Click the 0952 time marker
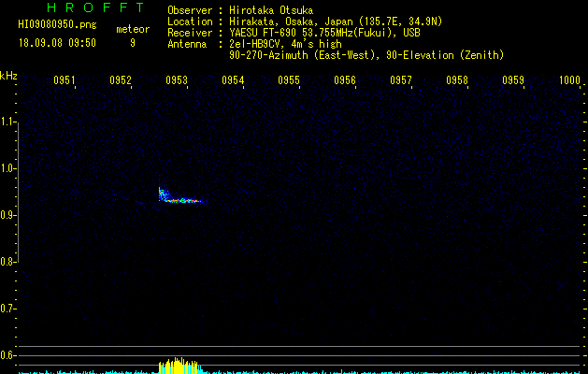 pyautogui.click(x=121, y=80)
